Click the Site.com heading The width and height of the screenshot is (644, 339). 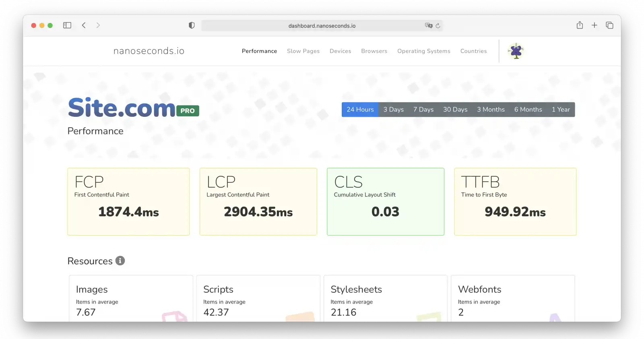click(x=122, y=108)
